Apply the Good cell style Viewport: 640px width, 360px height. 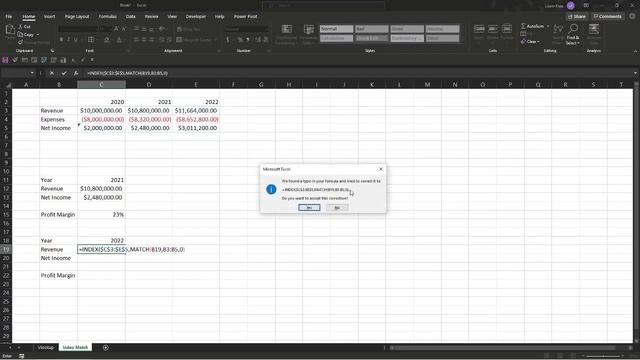(x=407, y=29)
